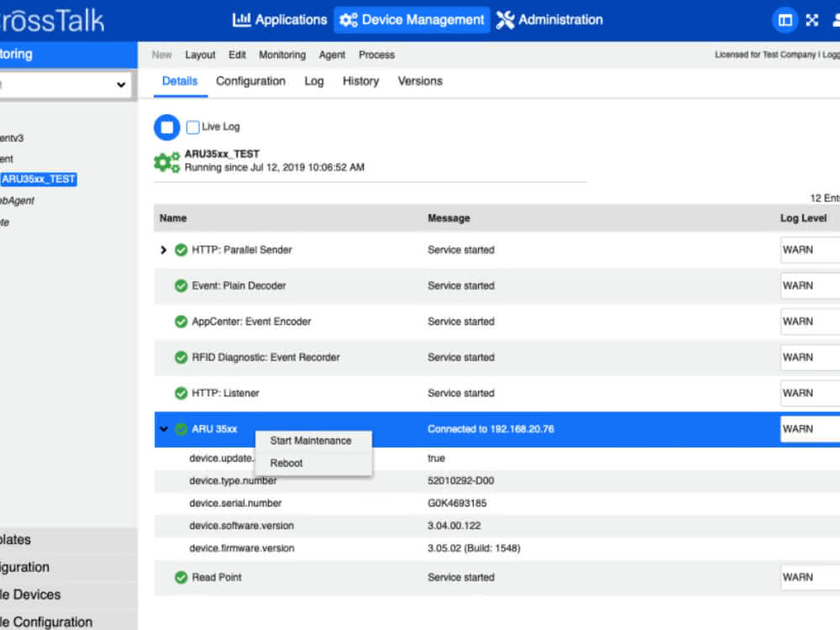Viewport: 840px width, 630px height.
Task: Open log level dropdown for HTTP: Listener
Action: (x=810, y=393)
